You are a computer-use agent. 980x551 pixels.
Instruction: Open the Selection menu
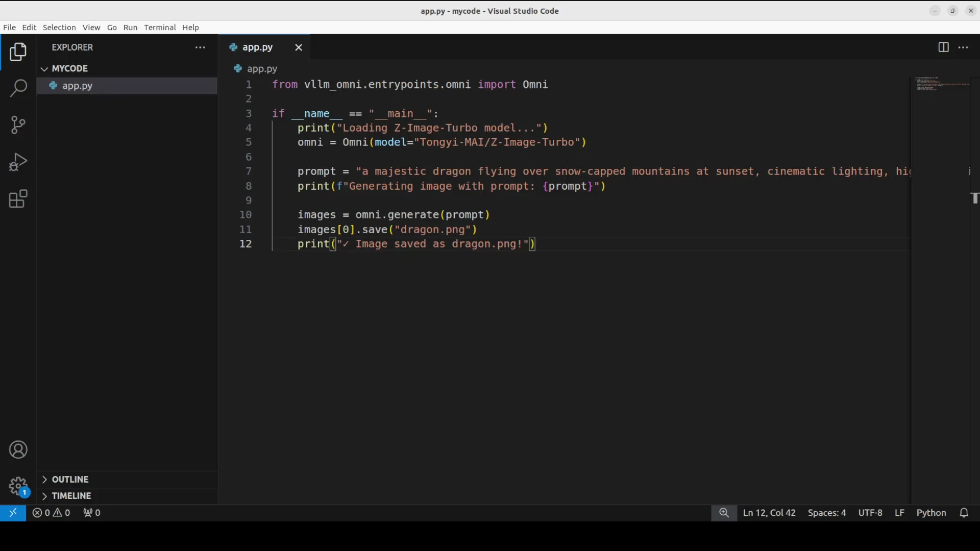[x=59, y=28]
